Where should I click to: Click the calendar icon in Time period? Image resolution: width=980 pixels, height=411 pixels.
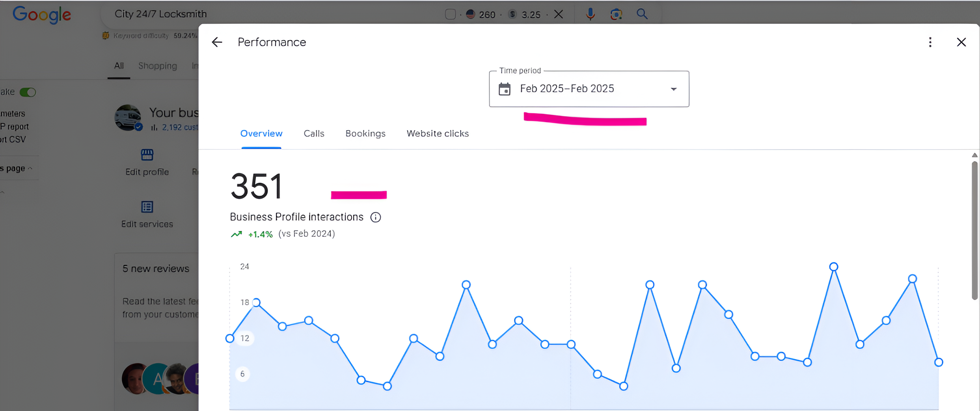click(505, 89)
